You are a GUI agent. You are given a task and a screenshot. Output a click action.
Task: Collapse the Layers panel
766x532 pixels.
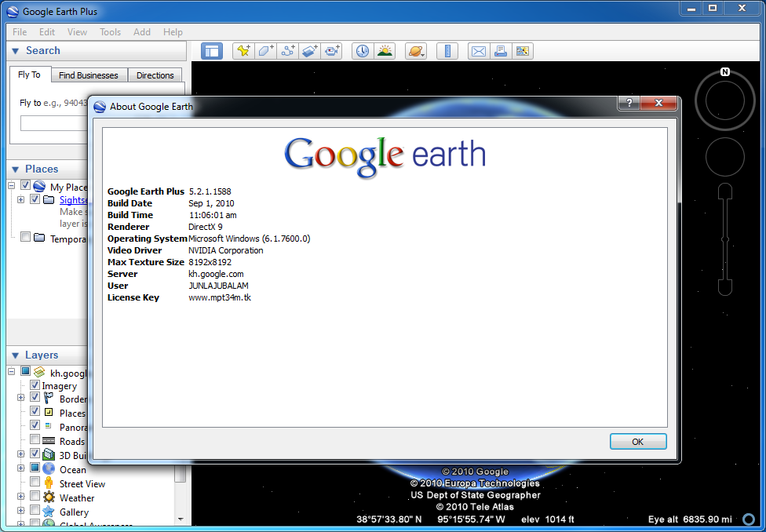[x=15, y=355]
